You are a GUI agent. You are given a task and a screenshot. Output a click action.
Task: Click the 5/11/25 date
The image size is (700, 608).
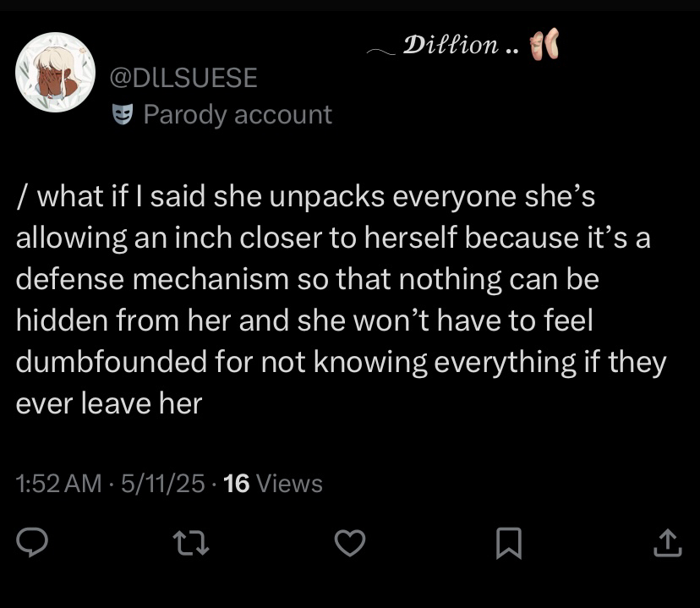tap(163, 484)
